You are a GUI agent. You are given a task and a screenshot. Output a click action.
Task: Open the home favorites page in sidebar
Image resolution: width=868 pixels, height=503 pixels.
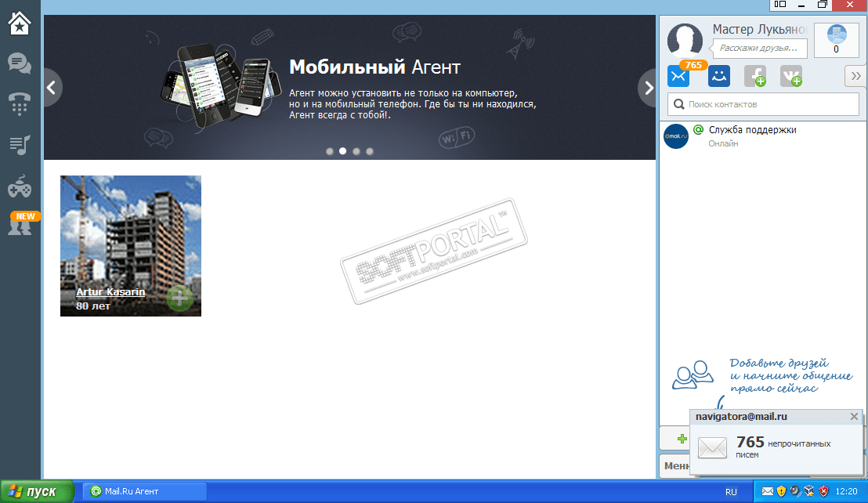pos(20,24)
